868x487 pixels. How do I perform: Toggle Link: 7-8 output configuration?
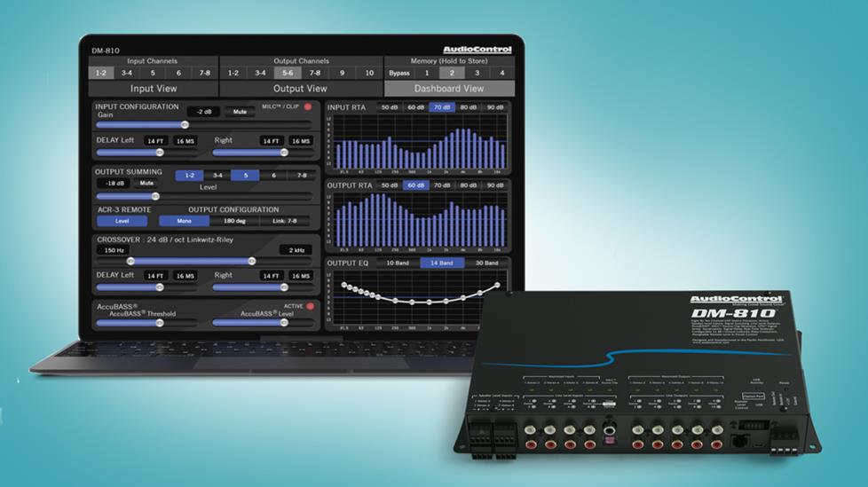pos(285,221)
